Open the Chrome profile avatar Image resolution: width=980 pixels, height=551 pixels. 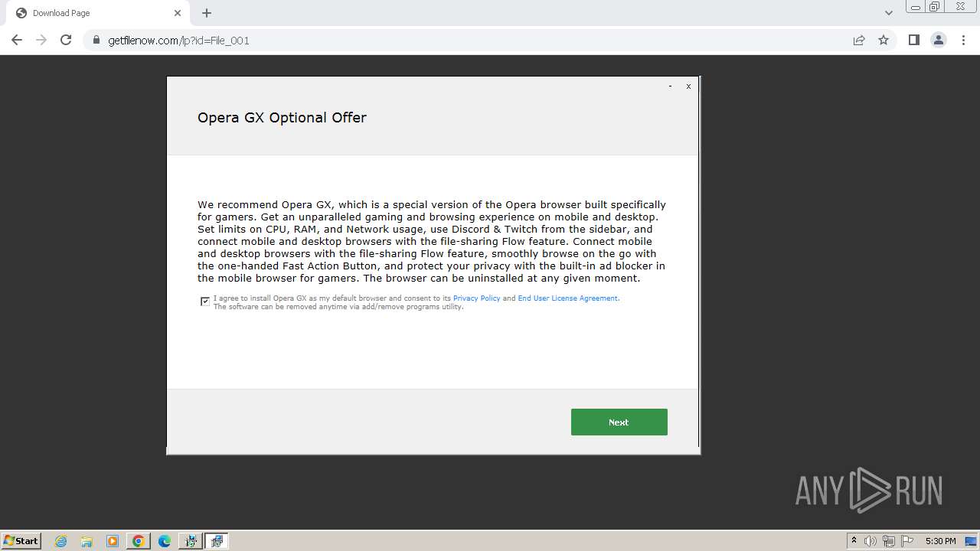coord(939,41)
